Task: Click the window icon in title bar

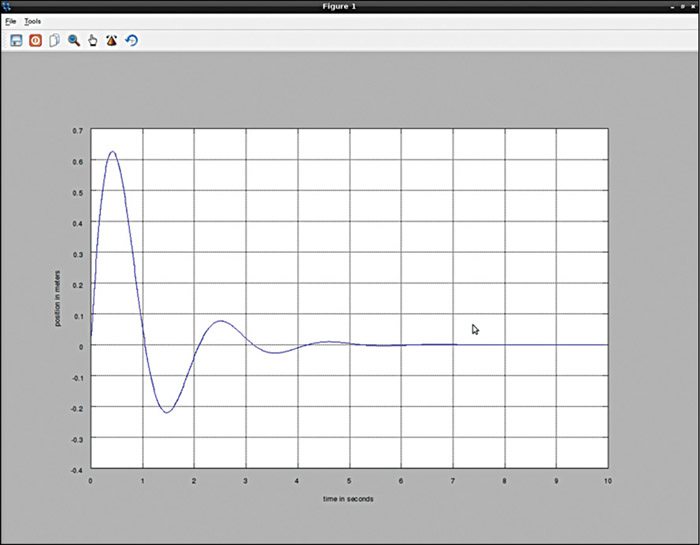Action: click(6, 6)
